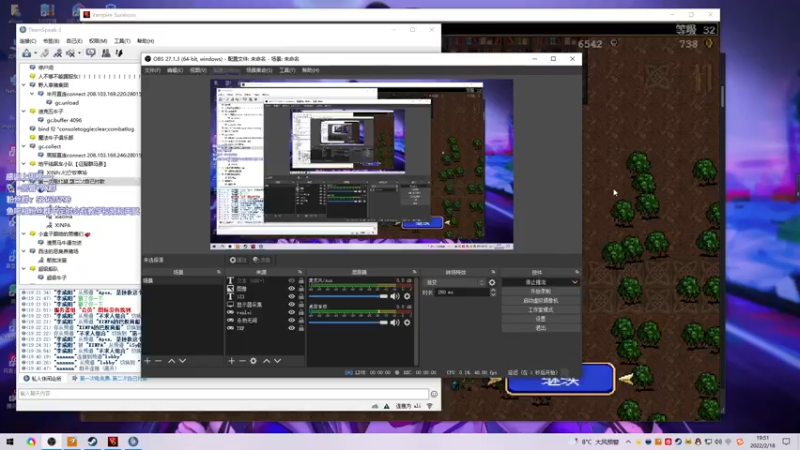
Task: Open the 渐变 scene transition dropdown
Action: point(454,282)
